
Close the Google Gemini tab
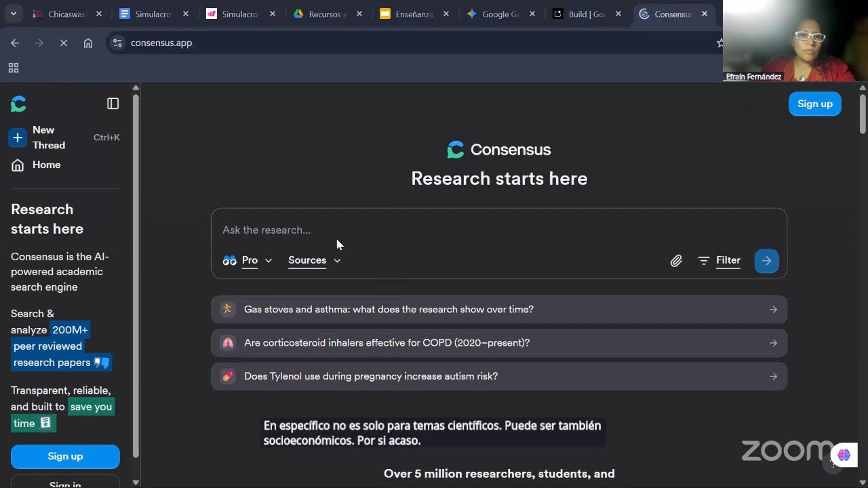[532, 14]
